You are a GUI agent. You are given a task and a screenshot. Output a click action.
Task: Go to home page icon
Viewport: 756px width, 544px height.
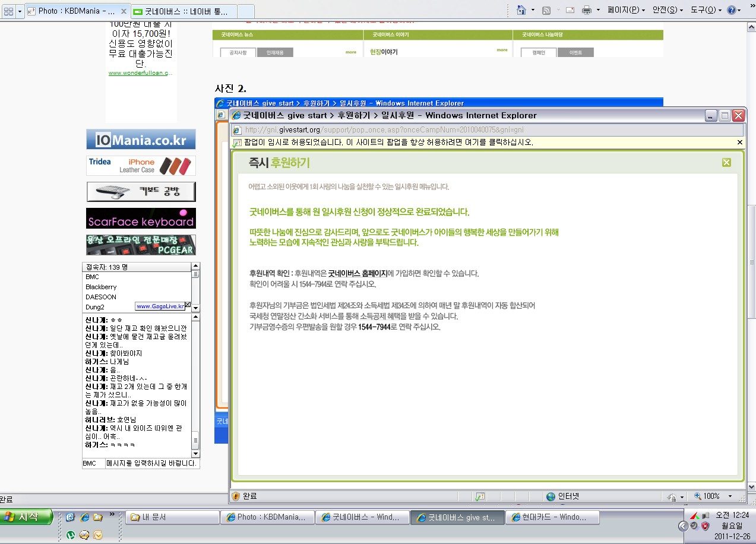(x=521, y=10)
